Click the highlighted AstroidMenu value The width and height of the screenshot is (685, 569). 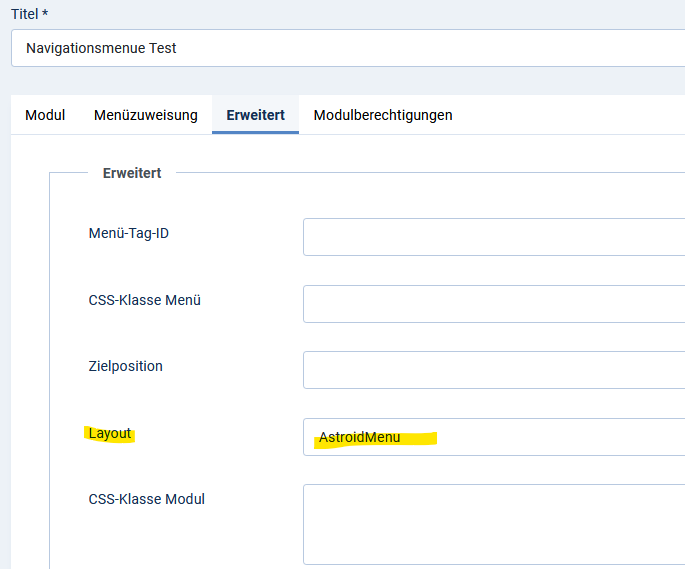click(360, 437)
